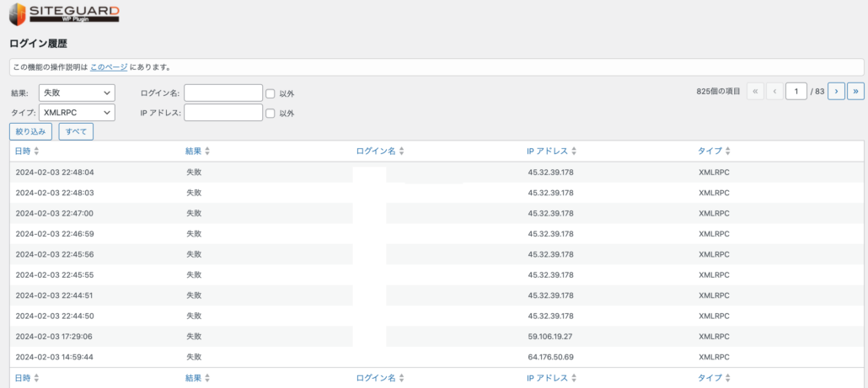Focus the ログイン名 filter input
This screenshot has height=388, width=868.
[x=223, y=93]
